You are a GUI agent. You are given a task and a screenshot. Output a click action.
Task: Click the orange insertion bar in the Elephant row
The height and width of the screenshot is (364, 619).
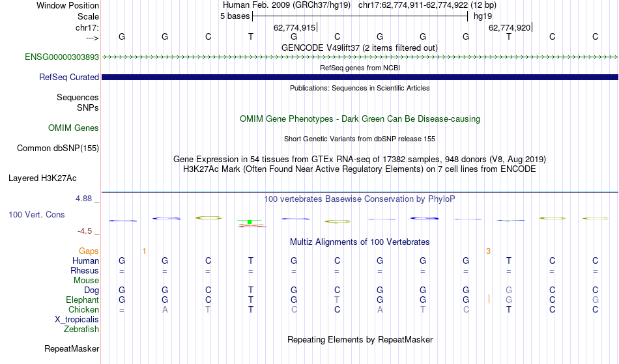pos(489,299)
